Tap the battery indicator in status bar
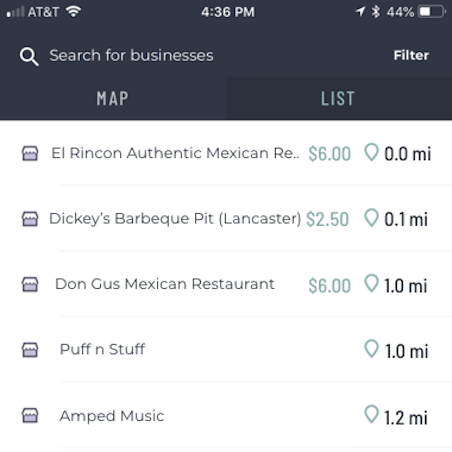Viewport: 452px width, 452px height. [432, 12]
